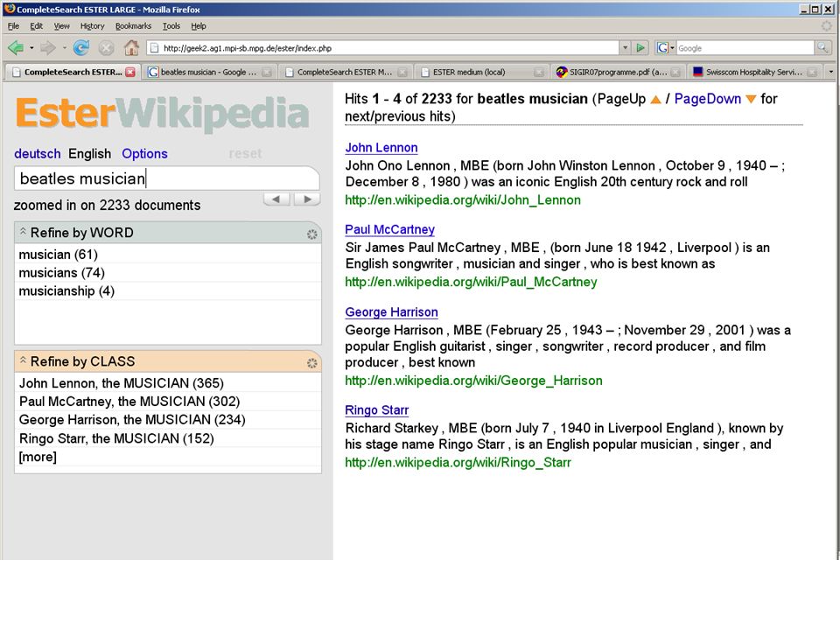This screenshot has height=630, width=840.
Task: Click the Refine by CLASS spinner icon
Action: [311, 363]
